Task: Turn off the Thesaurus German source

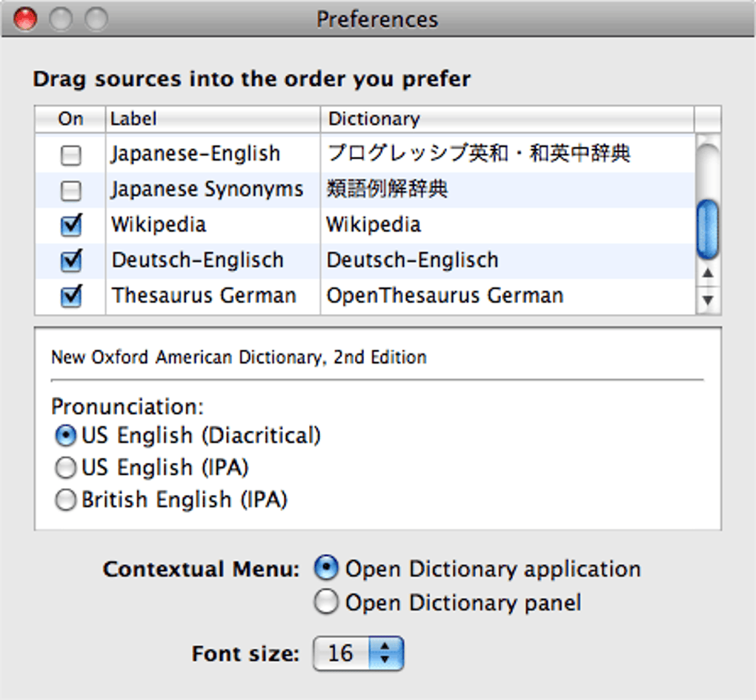Action: (70, 296)
